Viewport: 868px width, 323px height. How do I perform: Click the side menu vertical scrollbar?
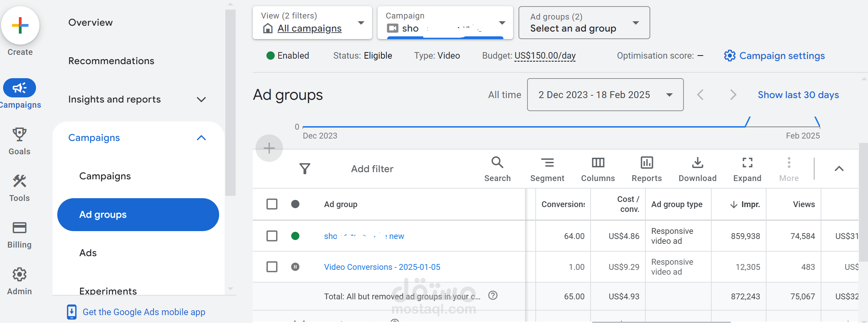coord(230,103)
